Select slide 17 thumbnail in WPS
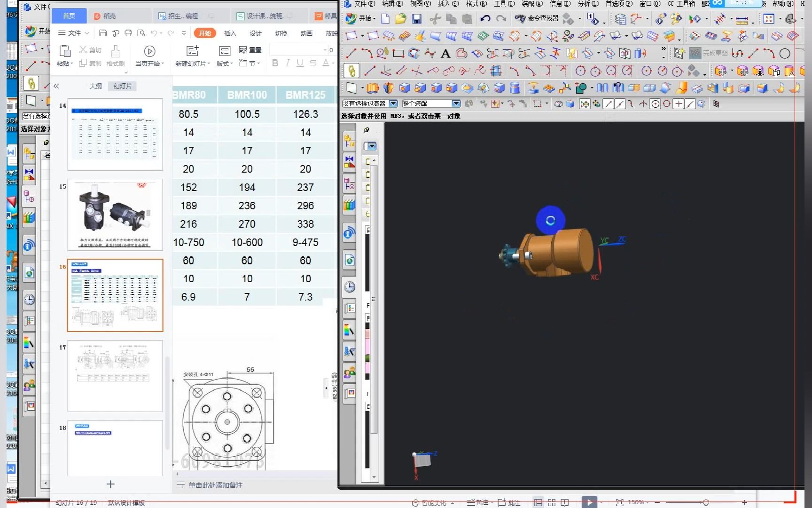812x508 pixels. 115,376
